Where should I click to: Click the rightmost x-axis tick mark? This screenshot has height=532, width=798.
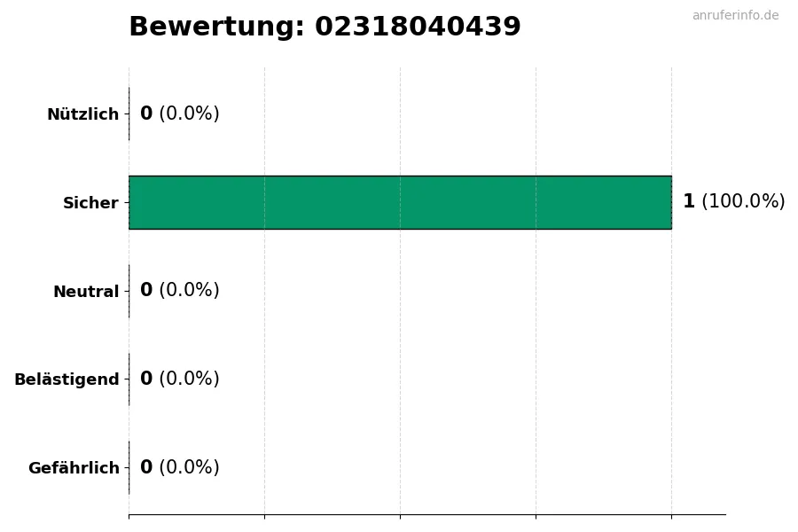click(671, 516)
